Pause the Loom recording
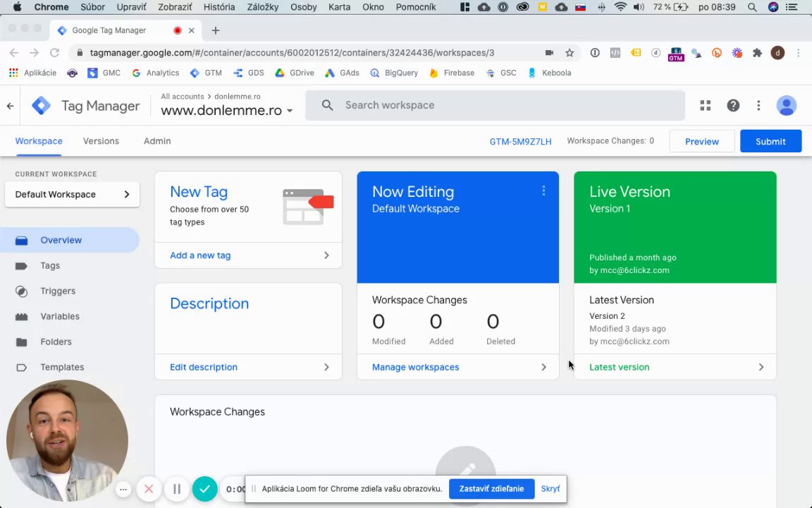This screenshot has width=812, height=508. click(x=177, y=489)
